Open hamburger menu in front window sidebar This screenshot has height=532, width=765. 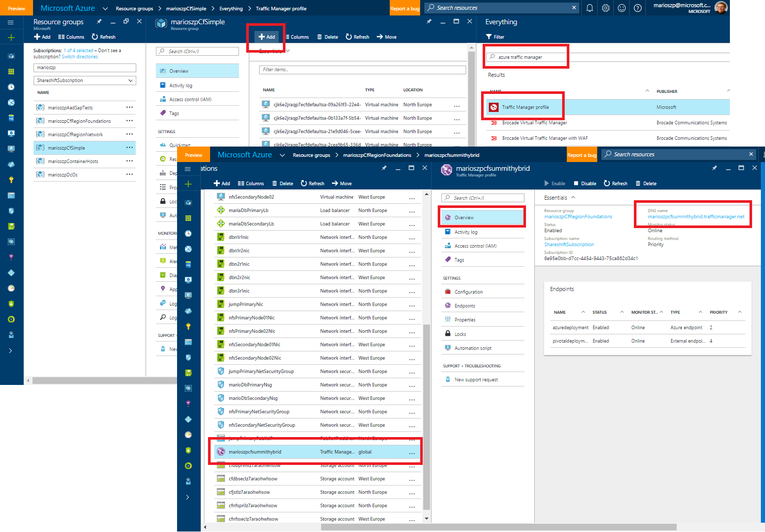point(188,169)
